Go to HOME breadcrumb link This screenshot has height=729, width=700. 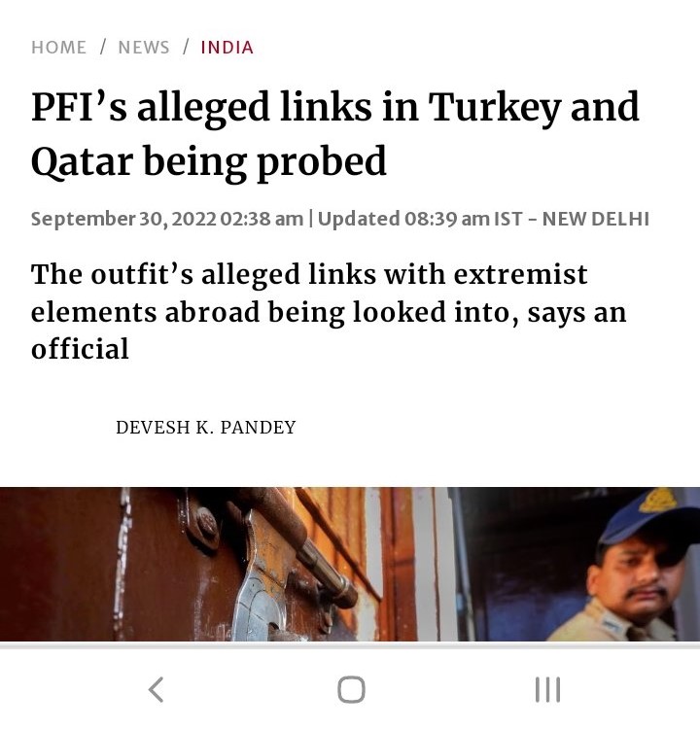click(58, 48)
